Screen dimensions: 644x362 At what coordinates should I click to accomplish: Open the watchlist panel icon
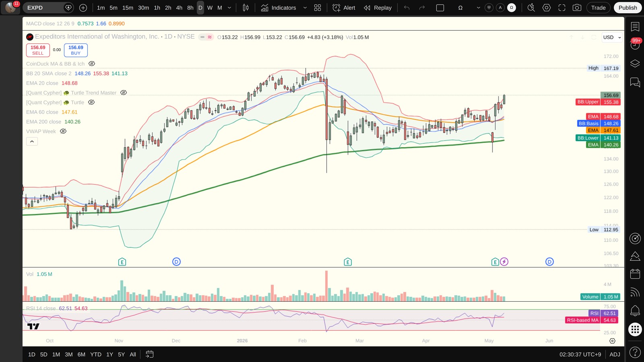tap(635, 27)
